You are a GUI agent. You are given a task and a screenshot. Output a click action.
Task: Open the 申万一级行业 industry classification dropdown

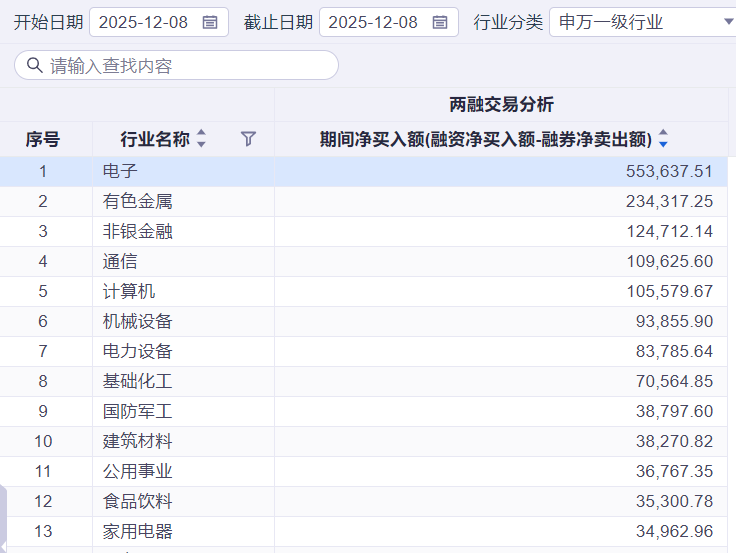[x=642, y=22]
